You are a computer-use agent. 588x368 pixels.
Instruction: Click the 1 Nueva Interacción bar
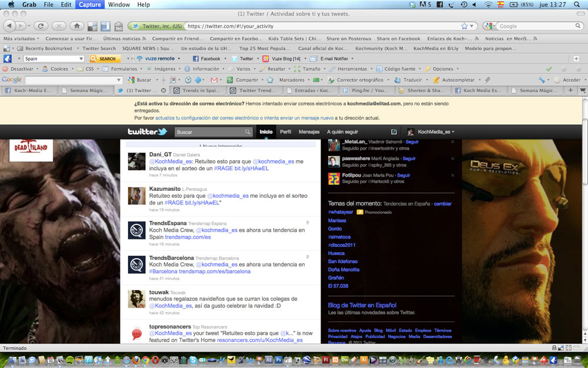pyautogui.click(x=220, y=144)
